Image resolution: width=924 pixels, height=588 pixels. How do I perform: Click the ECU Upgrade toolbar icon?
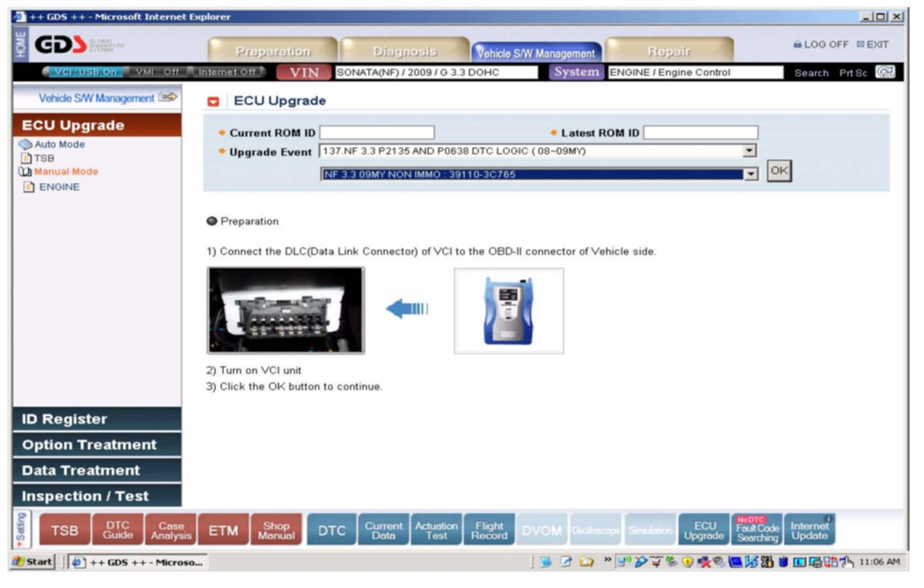pos(703,530)
